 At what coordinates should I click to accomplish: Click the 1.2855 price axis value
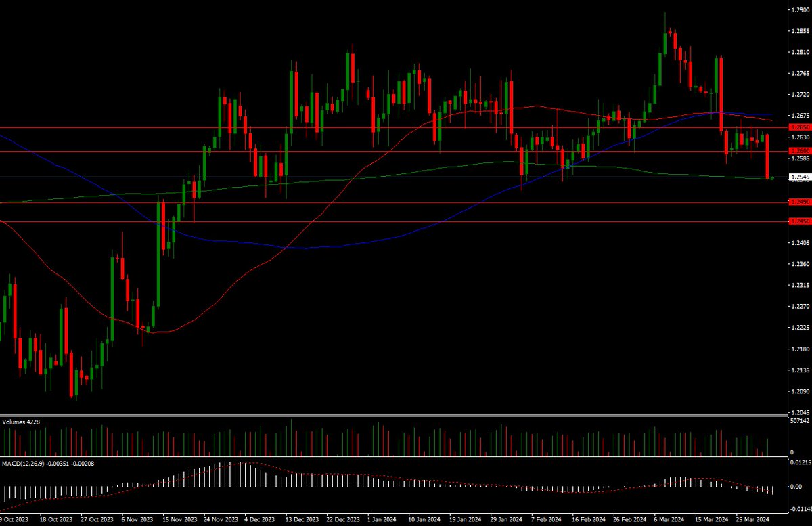click(800, 32)
